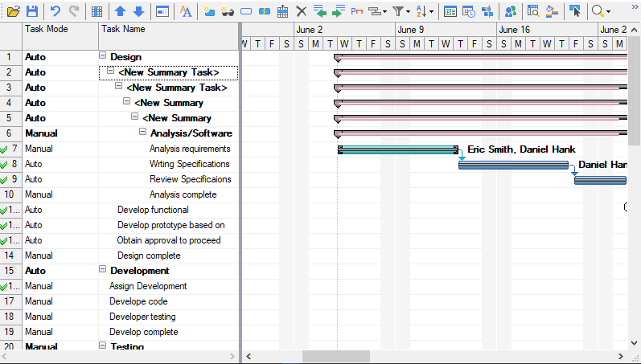This screenshot has width=641, height=364.
Task: Click the Open folder icon
Action: point(13,11)
